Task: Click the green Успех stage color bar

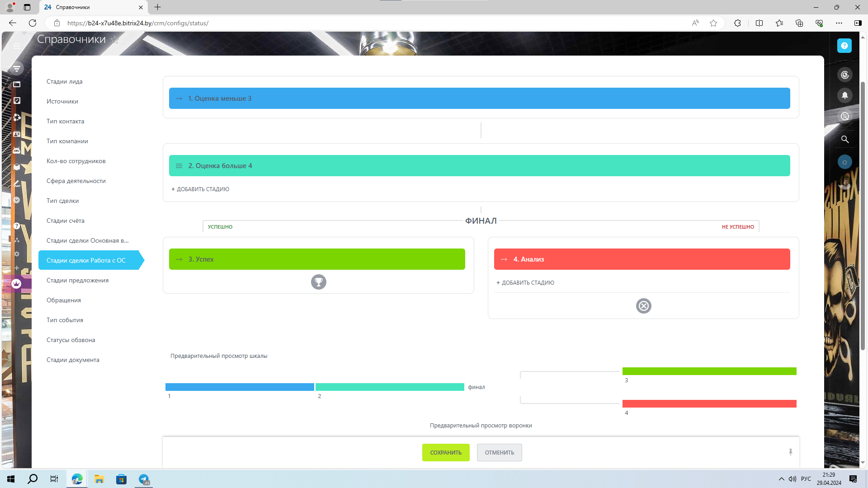Action: pyautogui.click(x=316, y=259)
